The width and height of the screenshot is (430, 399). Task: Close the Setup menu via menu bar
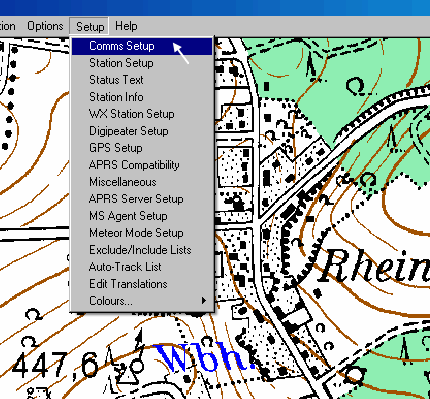pyautogui.click(x=89, y=26)
